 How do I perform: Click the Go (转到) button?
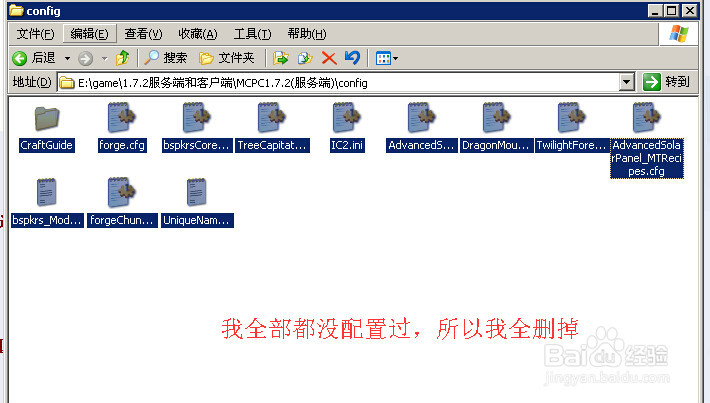667,82
